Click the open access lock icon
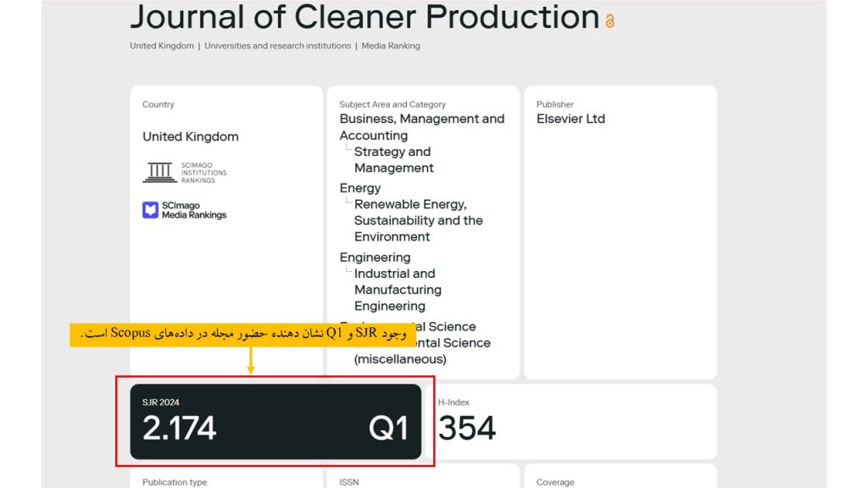The height and width of the screenshot is (488, 868). pyautogui.click(x=609, y=21)
